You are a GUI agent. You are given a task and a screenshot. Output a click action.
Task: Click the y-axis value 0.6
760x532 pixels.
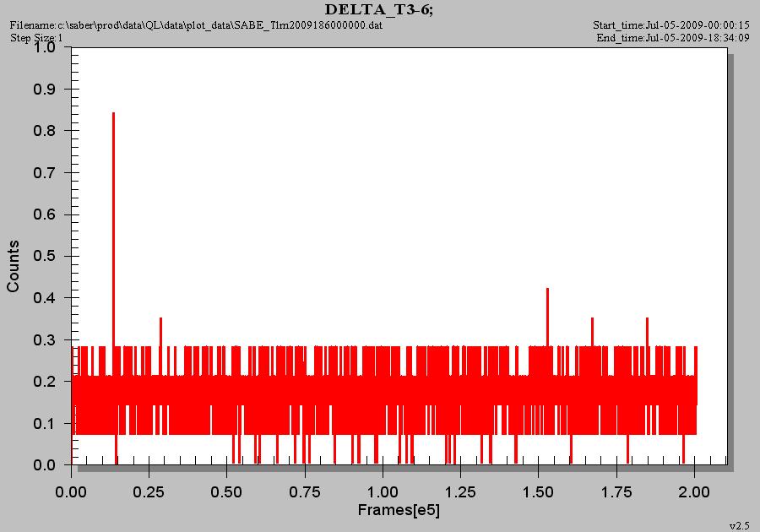click(x=44, y=214)
